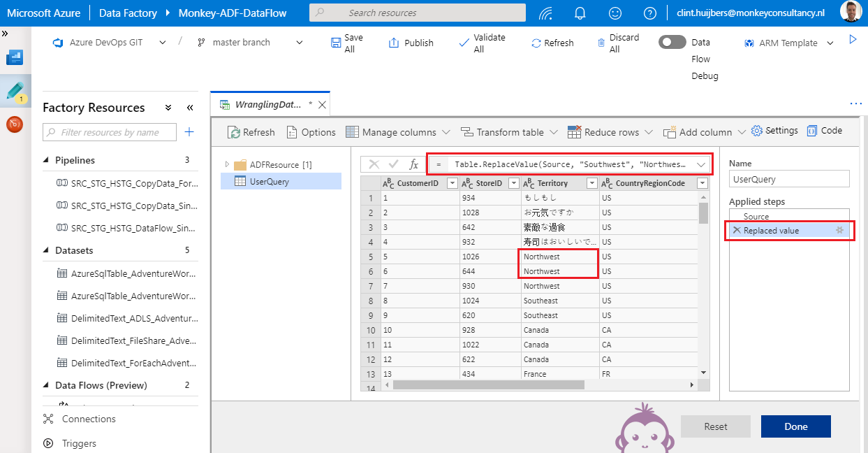
Task: Click the Done button
Action: [x=796, y=426]
